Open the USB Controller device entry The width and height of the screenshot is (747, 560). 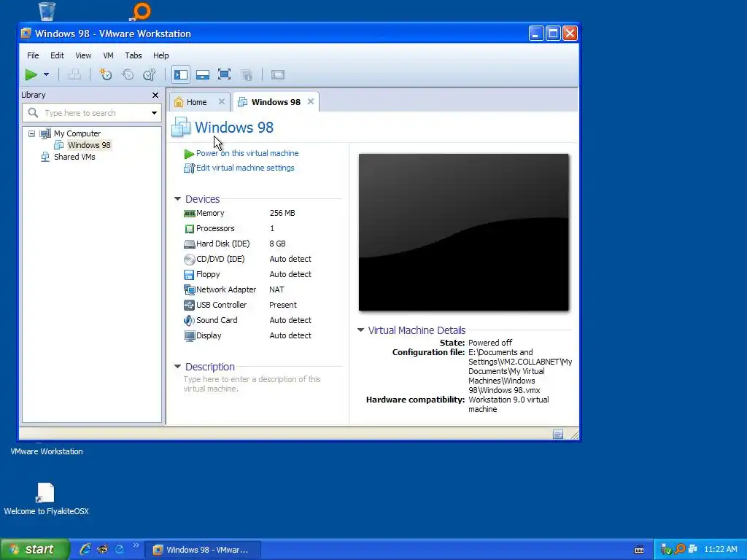point(221,305)
